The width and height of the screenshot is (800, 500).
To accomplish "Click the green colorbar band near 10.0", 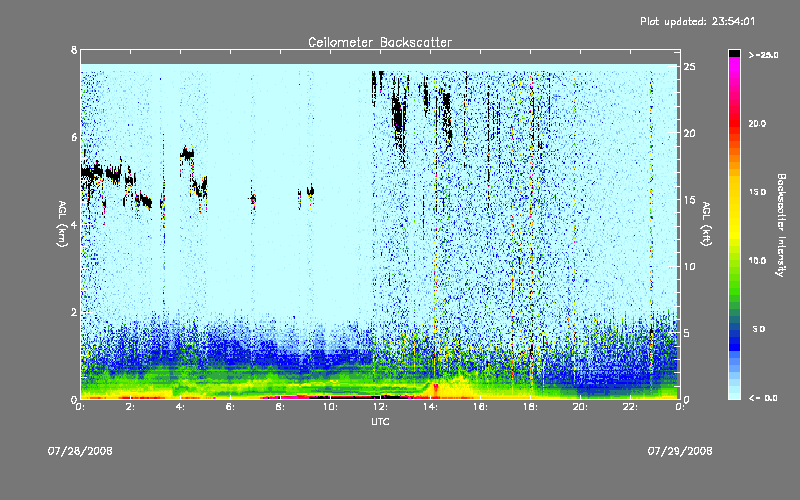I will pyautogui.click(x=734, y=261).
